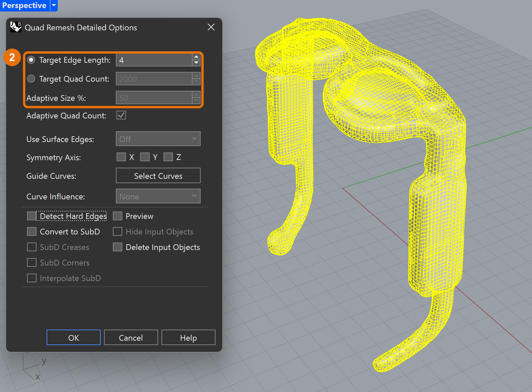Check the Delete Input Objects option
Screen dimensions: 532x392
pyautogui.click(x=117, y=247)
